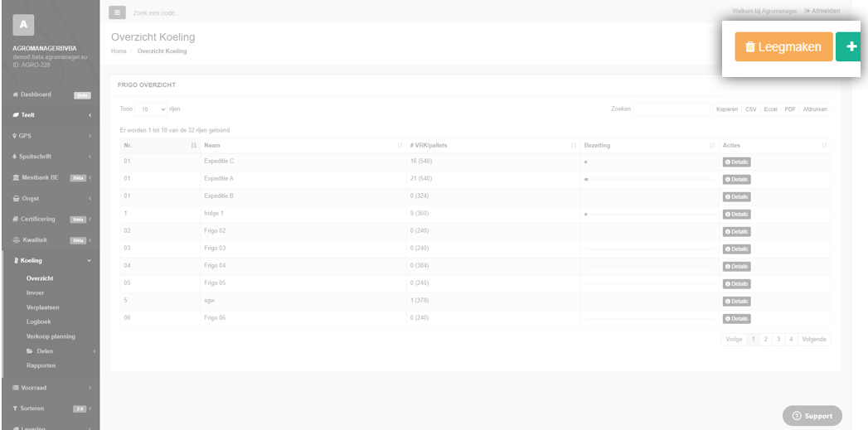This screenshot has width=868, height=430.
Task: Click the Kopieren export button
Action: (x=727, y=109)
